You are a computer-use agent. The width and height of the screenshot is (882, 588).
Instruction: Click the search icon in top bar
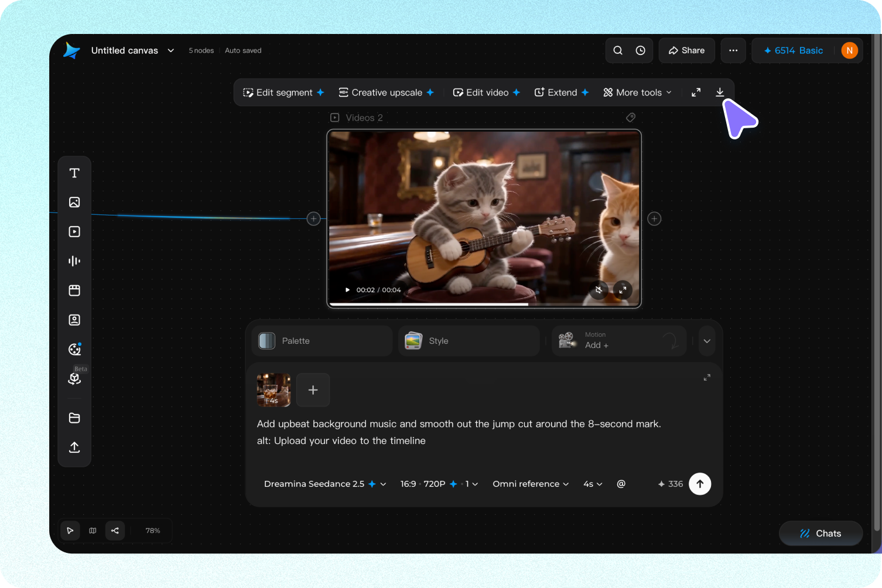(x=618, y=50)
